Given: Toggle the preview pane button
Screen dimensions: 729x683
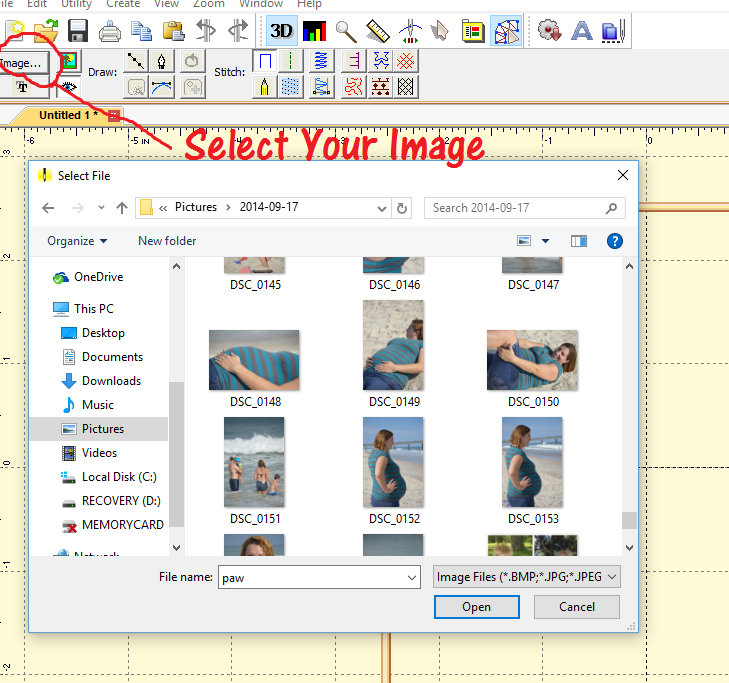Looking at the screenshot, I should tap(578, 241).
